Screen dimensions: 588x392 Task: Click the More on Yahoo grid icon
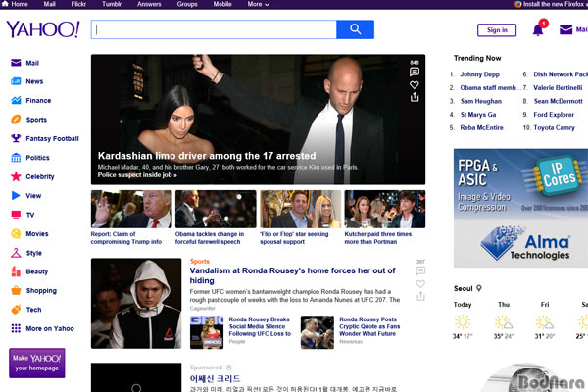[x=16, y=328]
